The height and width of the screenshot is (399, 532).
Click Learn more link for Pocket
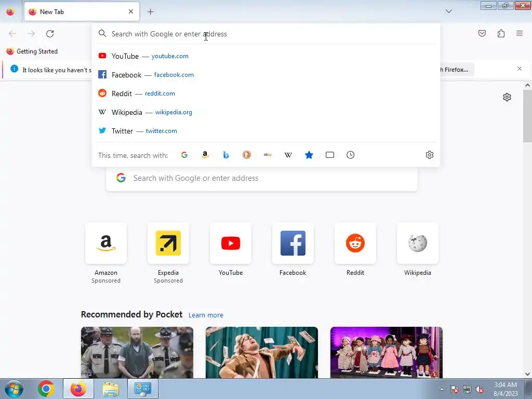point(206,315)
